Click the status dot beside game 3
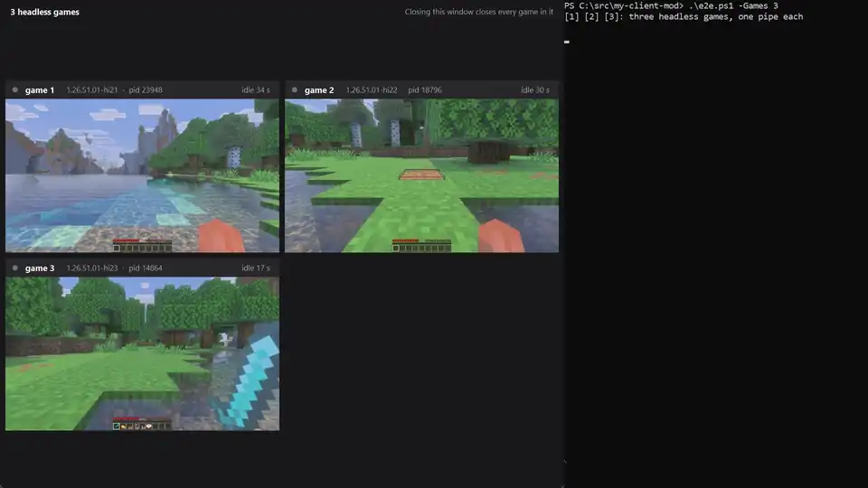Screen dimensions: 868x488 pyautogui.click(x=15, y=267)
